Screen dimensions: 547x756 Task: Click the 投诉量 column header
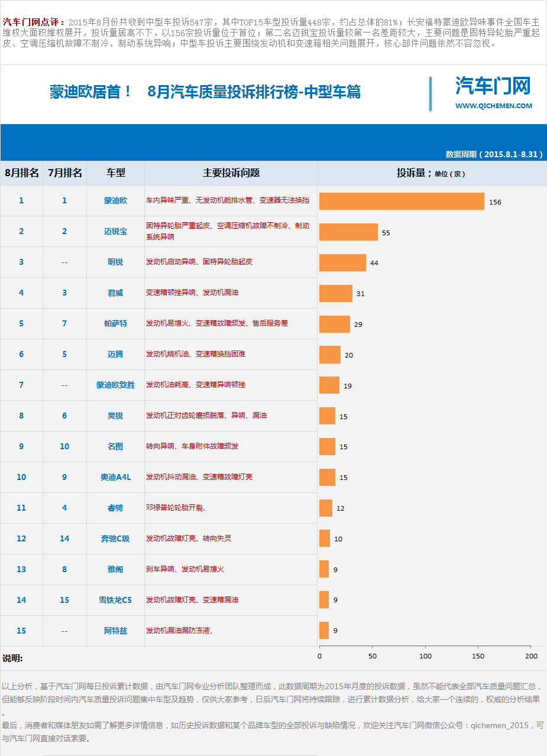[x=432, y=173]
